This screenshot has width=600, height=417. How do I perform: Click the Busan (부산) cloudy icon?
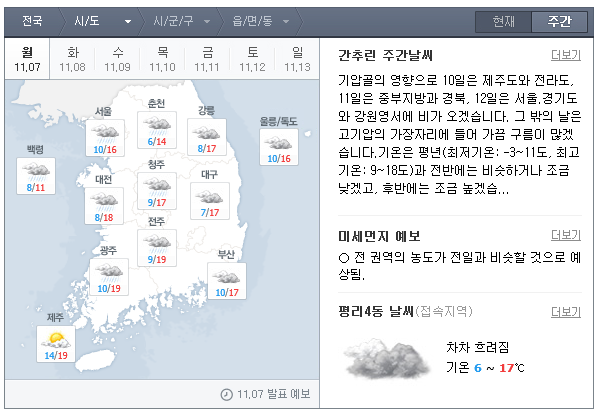[x=227, y=276]
